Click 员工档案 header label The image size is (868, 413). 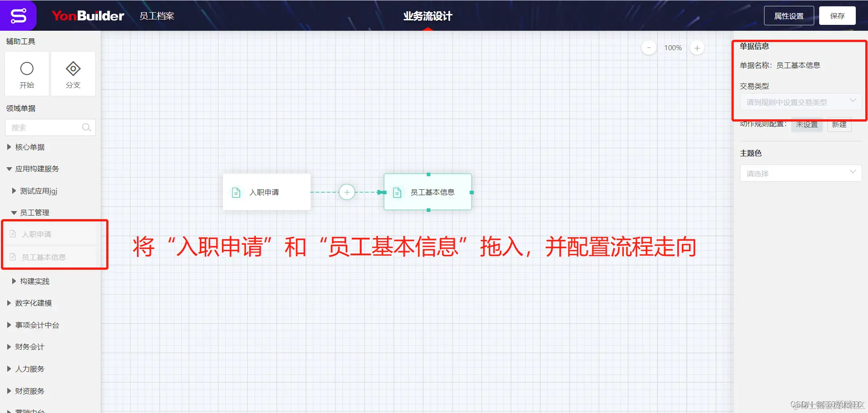point(156,16)
